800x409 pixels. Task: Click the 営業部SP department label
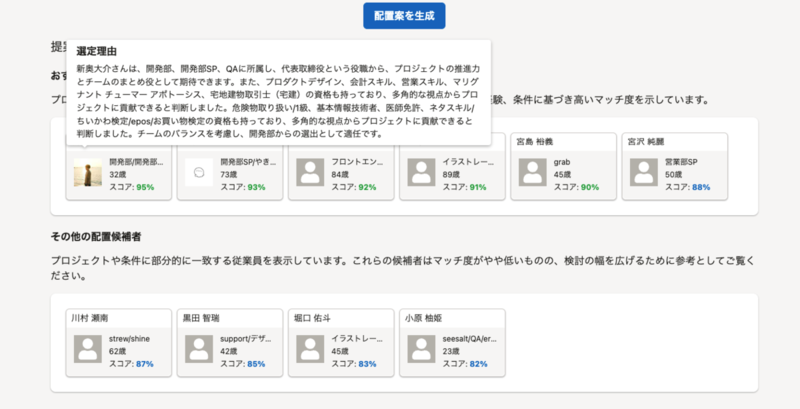point(681,162)
